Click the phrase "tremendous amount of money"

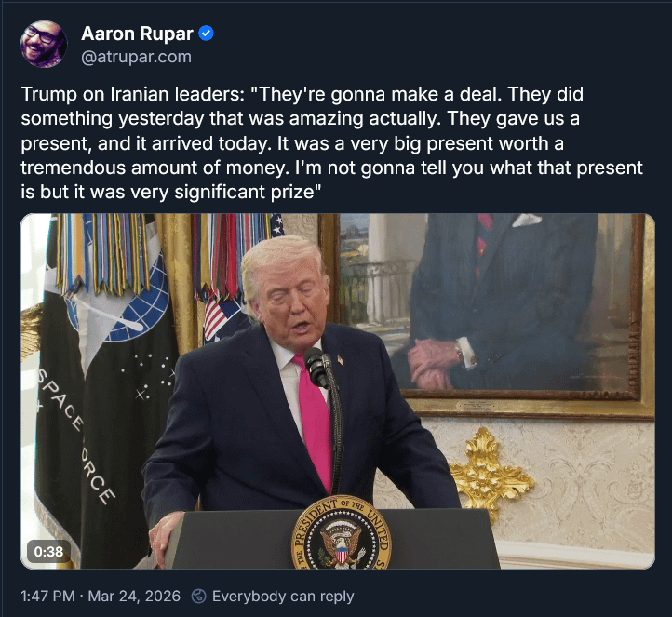pyautogui.click(x=153, y=168)
